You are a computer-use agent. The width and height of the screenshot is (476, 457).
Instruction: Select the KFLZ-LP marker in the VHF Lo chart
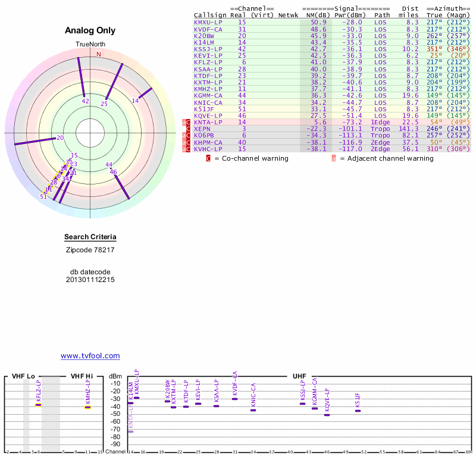click(38, 405)
